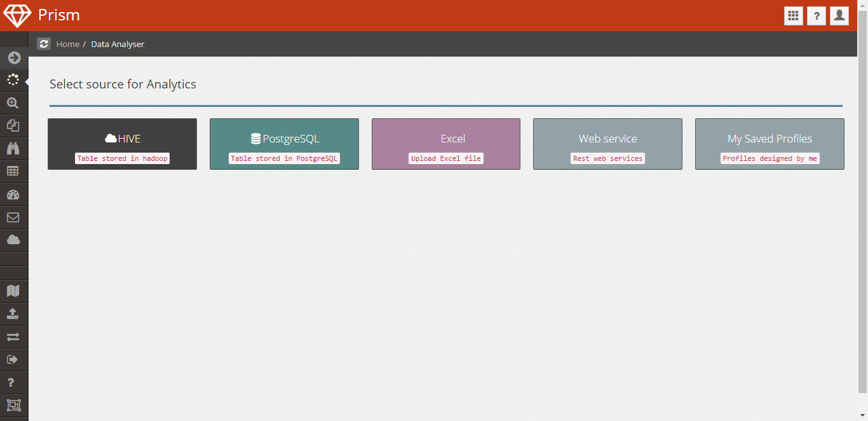Click the Prism diamond logo
The image size is (868, 421).
click(x=17, y=15)
